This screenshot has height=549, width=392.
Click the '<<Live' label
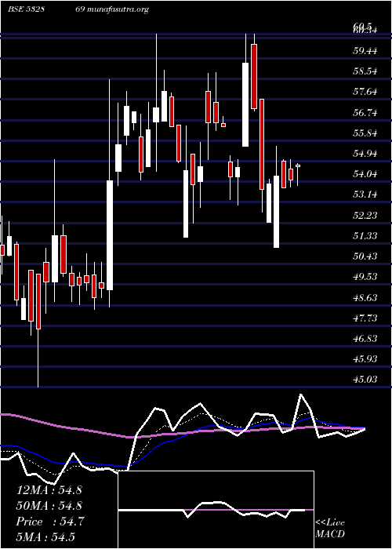[330, 523]
